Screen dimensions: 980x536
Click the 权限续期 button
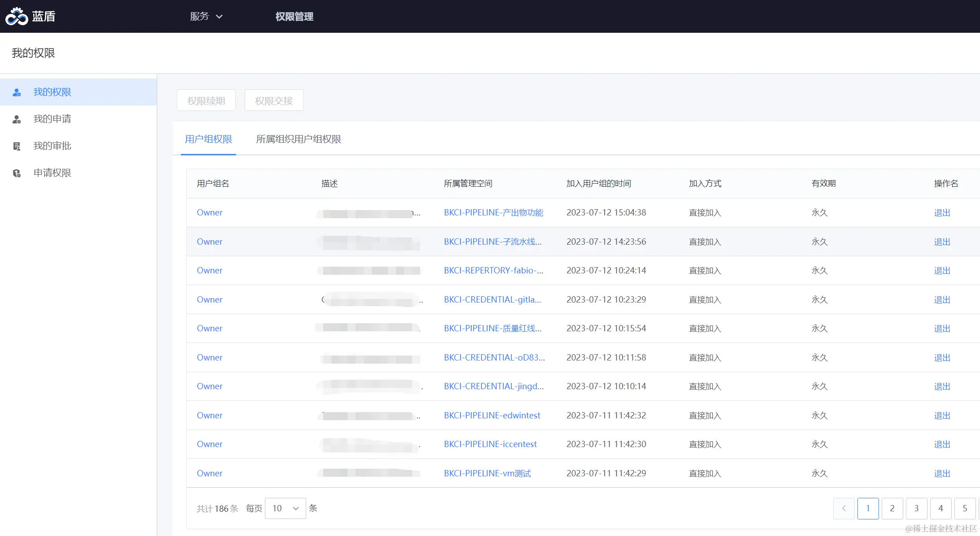206,101
